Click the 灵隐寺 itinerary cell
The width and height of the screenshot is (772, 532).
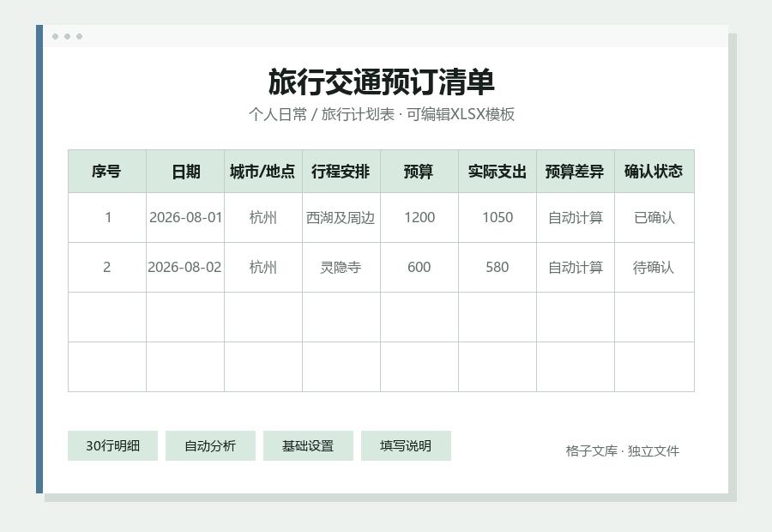341,268
